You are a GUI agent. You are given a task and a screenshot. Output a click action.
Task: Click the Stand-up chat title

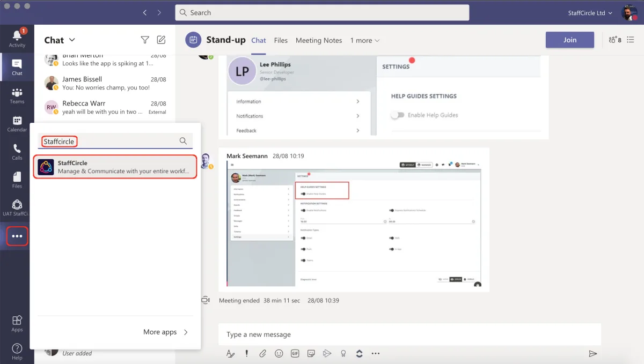pos(226,40)
